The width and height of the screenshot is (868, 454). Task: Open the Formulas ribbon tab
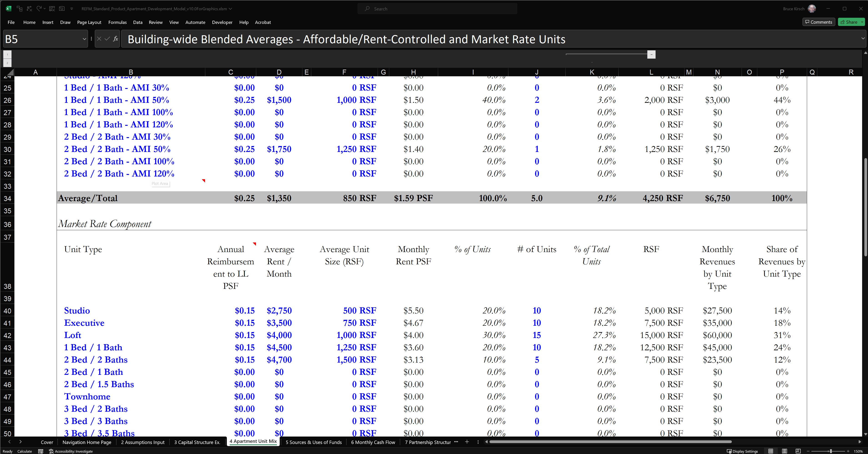tap(117, 22)
